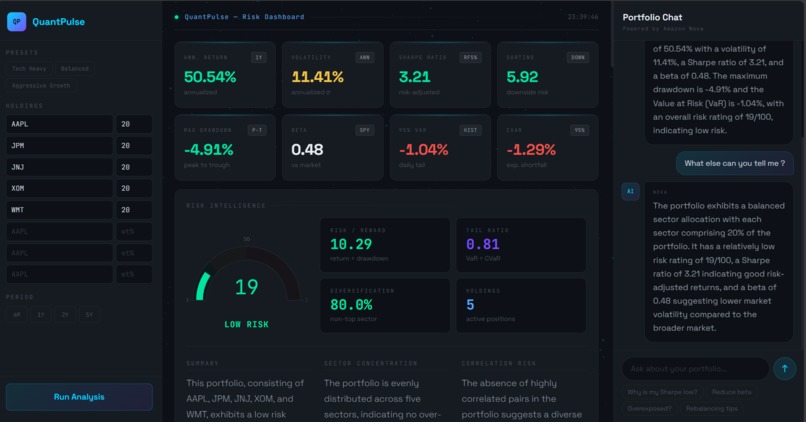Click the 0.48 beta value

tap(307, 150)
